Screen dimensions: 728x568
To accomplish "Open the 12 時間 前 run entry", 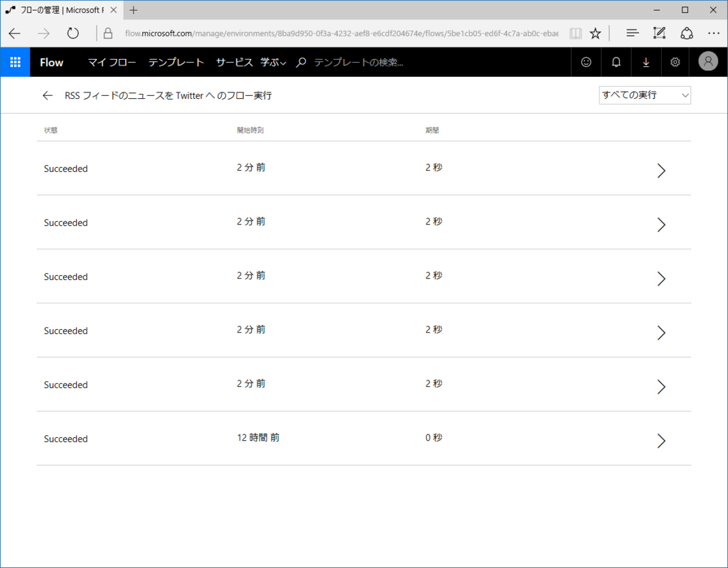I will pyautogui.click(x=661, y=441).
